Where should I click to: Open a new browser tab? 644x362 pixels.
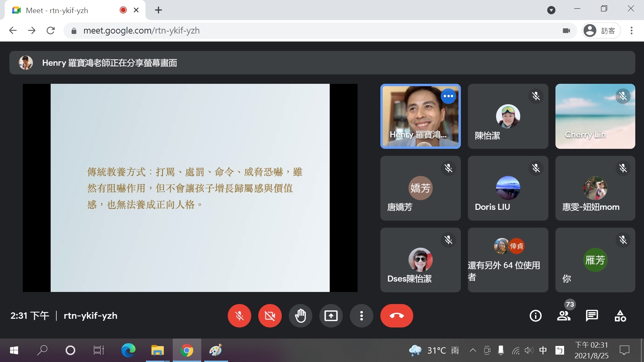[x=158, y=10]
